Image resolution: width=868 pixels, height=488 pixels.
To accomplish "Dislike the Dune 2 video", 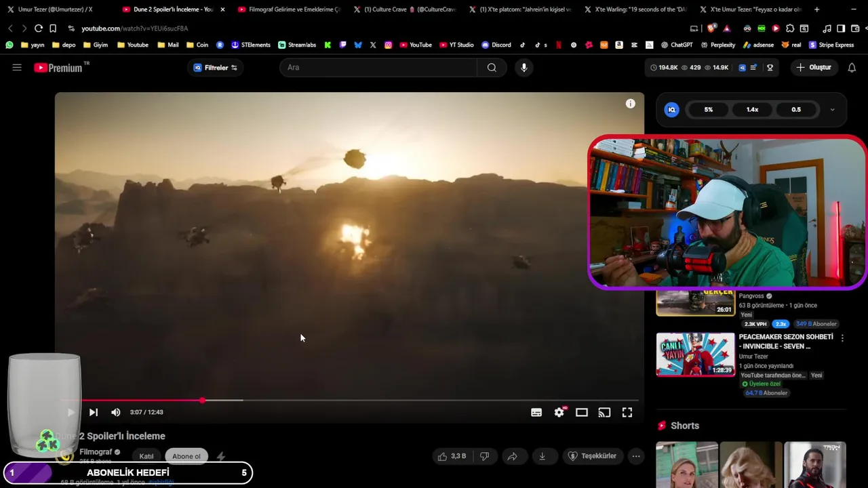I will coord(484,456).
